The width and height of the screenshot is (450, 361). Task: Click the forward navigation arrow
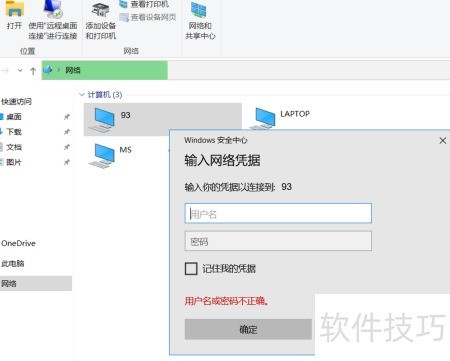[5, 70]
